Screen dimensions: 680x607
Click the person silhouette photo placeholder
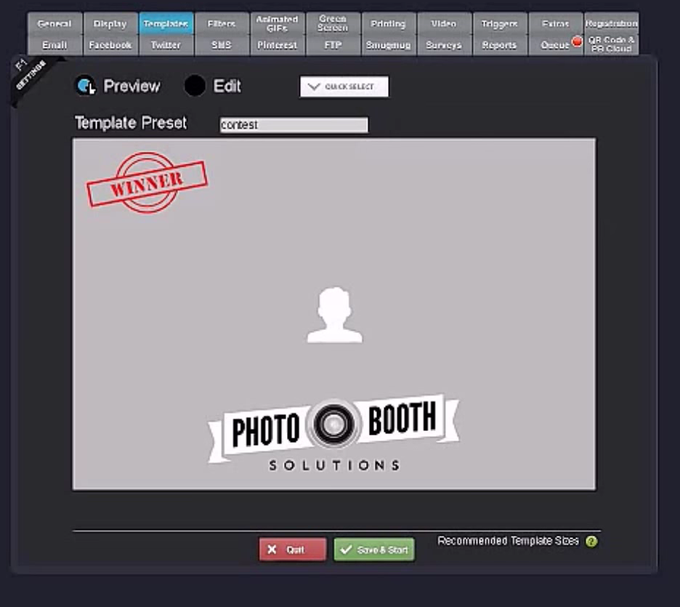(x=334, y=315)
